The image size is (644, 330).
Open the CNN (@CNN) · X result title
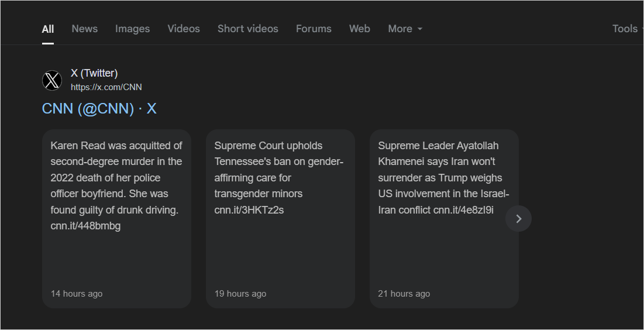tap(99, 108)
